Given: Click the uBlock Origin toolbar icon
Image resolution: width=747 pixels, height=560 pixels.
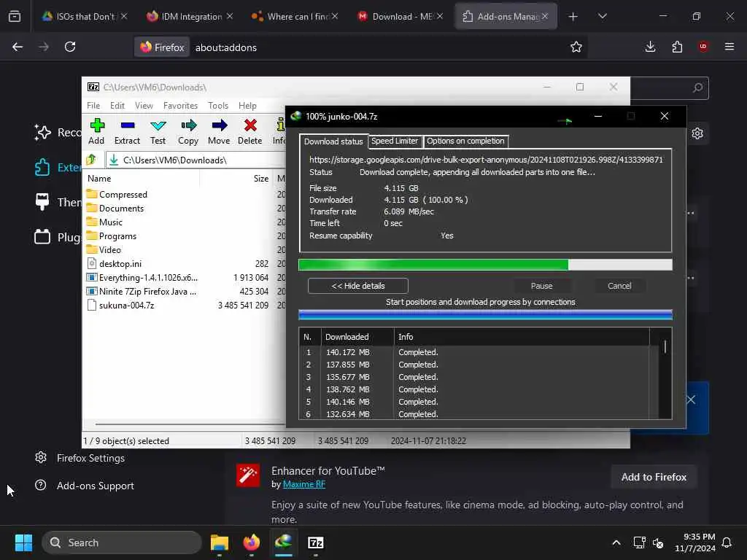Looking at the screenshot, I should click(x=703, y=47).
